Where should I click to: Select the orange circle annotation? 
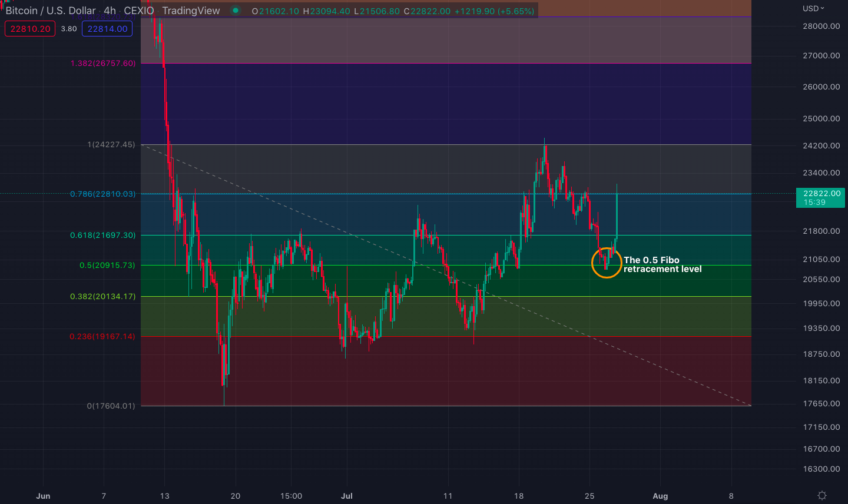pos(607,263)
